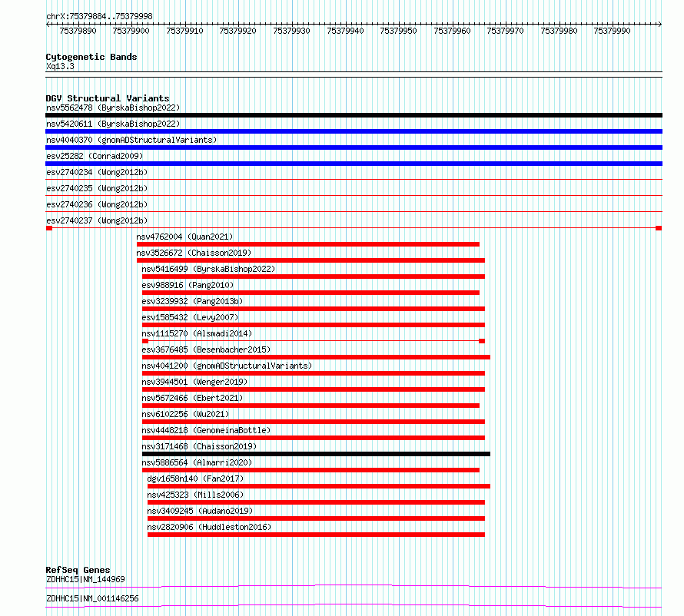Screen dimensions: 684x616
Task: Click nsv3409245 (Audano2019) label
Action: coord(201,511)
